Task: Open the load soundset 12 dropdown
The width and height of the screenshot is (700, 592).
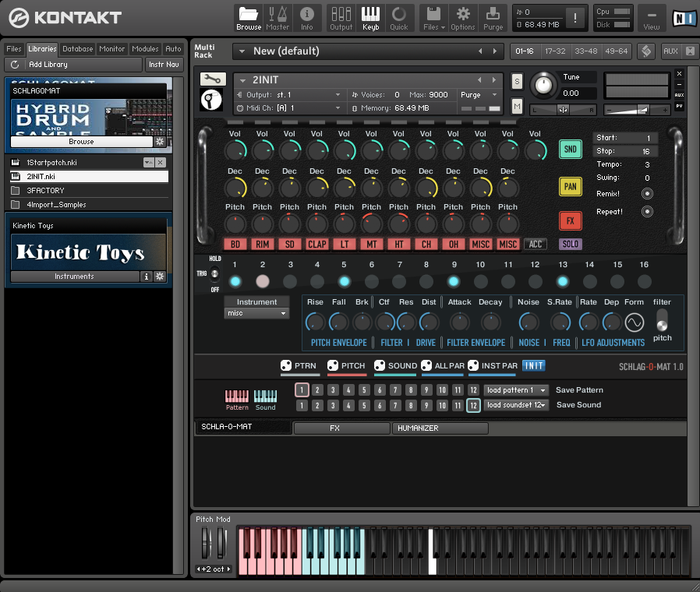Action: 515,405
